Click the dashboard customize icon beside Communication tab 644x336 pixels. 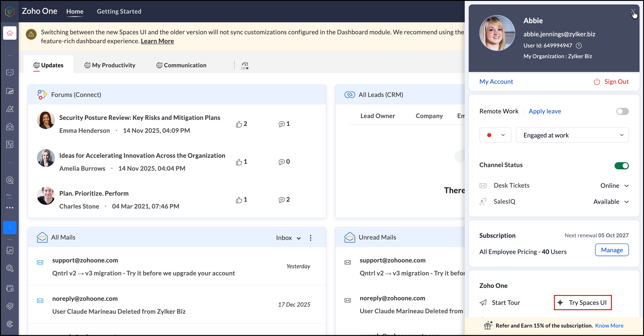(245, 66)
